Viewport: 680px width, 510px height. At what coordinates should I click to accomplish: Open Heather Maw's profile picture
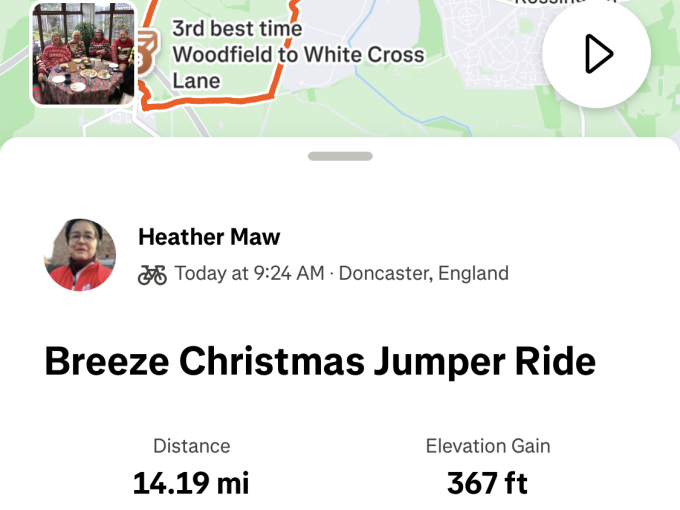[x=80, y=255]
